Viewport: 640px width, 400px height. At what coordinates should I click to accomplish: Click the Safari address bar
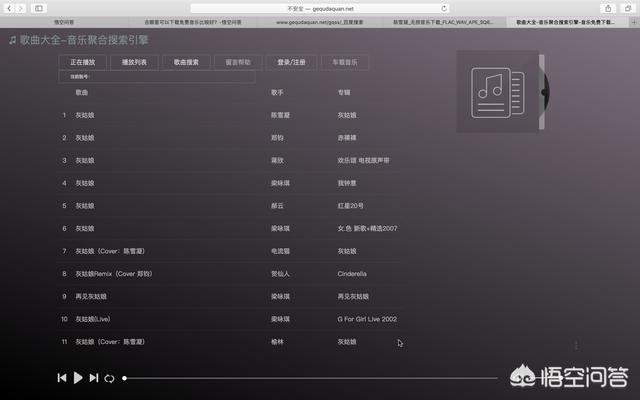click(x=320, y=8)
